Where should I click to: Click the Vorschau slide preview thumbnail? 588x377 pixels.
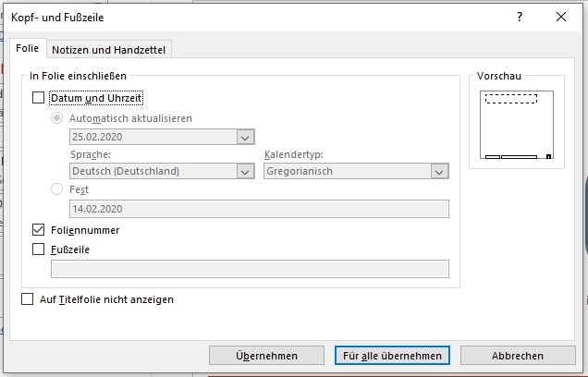(x=516, y=125)
